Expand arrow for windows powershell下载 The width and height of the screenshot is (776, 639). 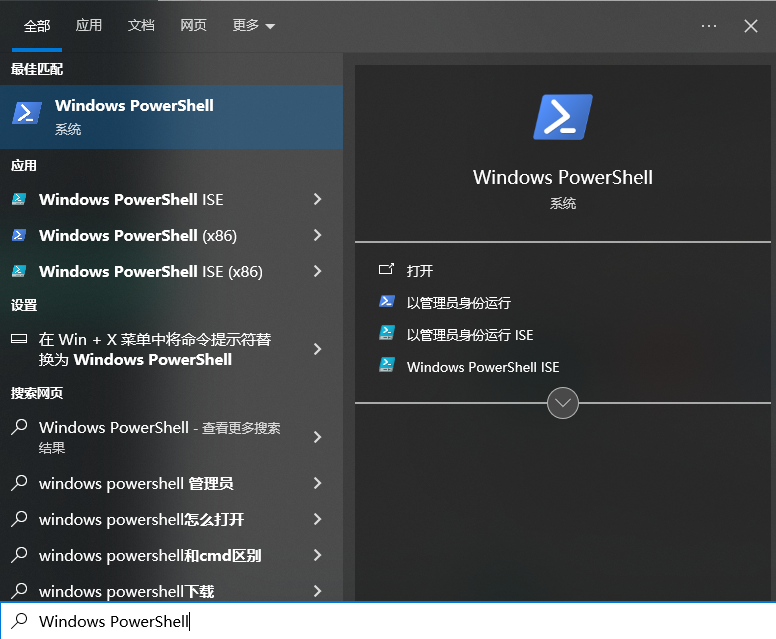coord(318,591)
